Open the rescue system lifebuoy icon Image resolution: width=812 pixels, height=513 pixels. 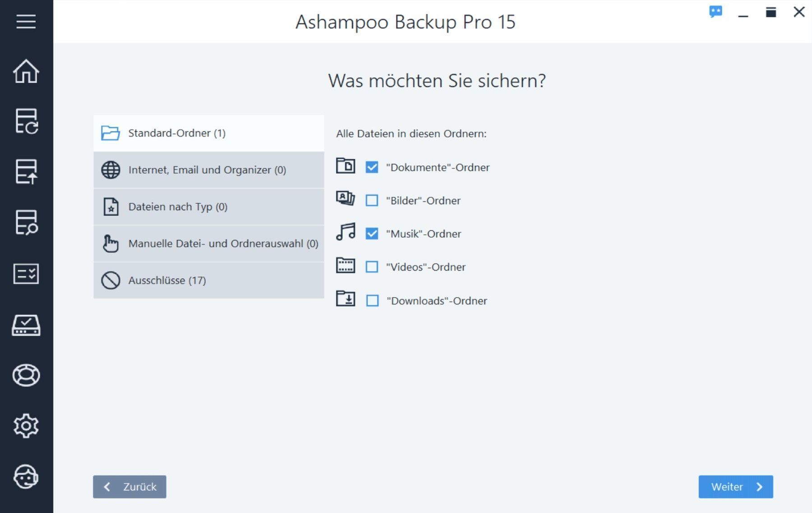tap(26, 375)
